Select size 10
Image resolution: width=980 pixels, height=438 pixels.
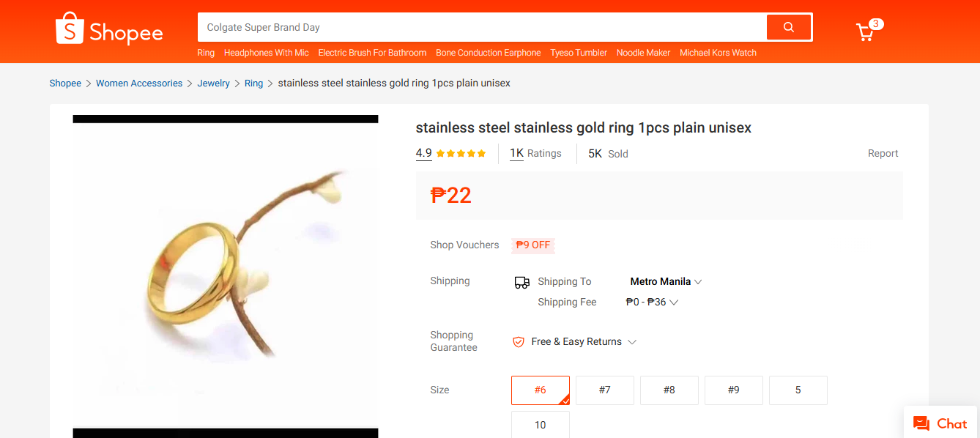(540, 425)
